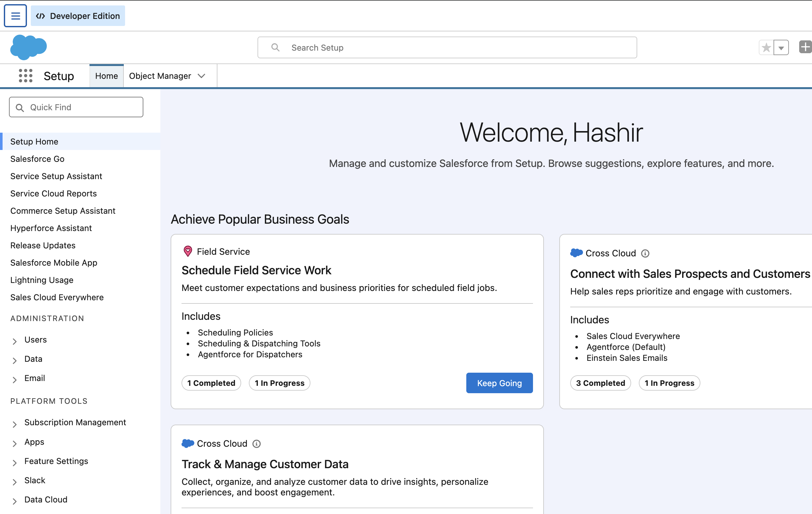The width and height of the screenshot is (812, 514).
Task: Expand Feature Settings
Action: [x=14, y=462]
